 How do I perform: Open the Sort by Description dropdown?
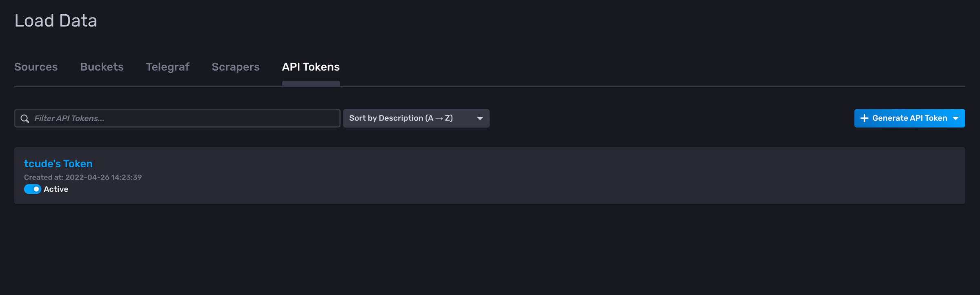pyautogui.click(x=416, y=118)
